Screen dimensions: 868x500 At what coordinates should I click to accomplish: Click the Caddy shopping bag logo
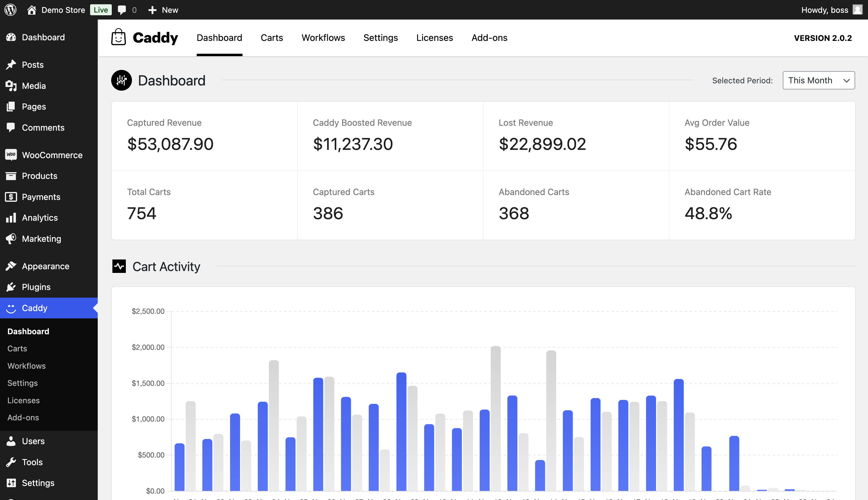coord(119,38)
